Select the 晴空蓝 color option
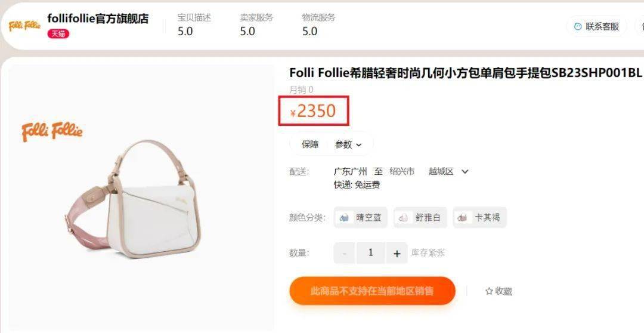 [361, 217]
